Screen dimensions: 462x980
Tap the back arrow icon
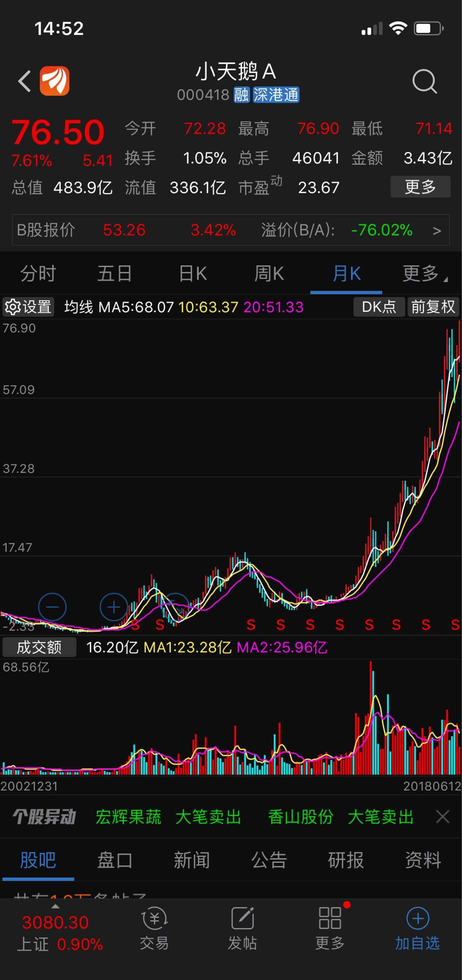[25, 81]
